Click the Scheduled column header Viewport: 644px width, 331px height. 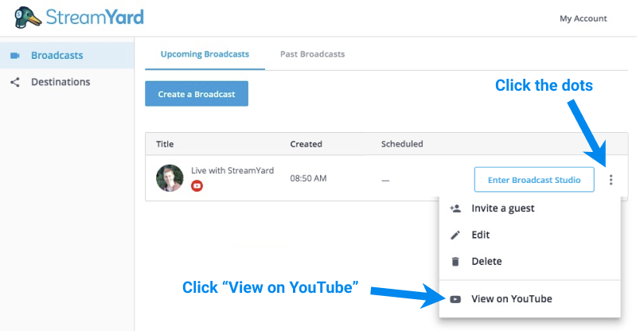pos(402,144)
